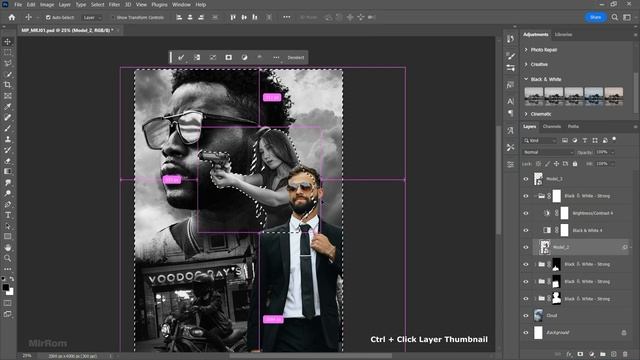Select the Eyedropper tool
The image size is (640, 360).
(7, 107)
